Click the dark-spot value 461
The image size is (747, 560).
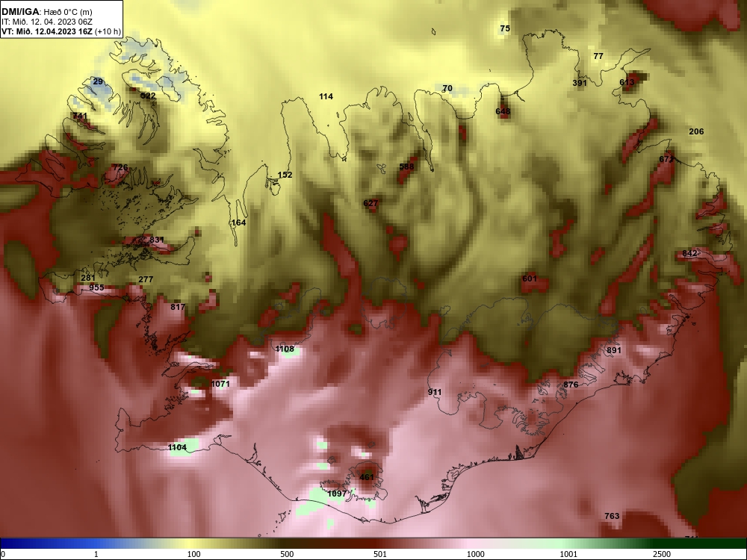point(367,477)
